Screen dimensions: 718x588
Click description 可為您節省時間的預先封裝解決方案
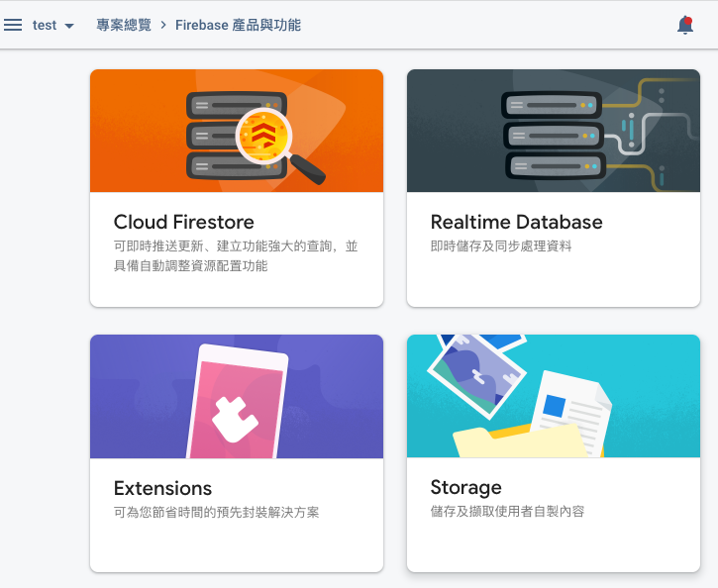tap(216, 512)
